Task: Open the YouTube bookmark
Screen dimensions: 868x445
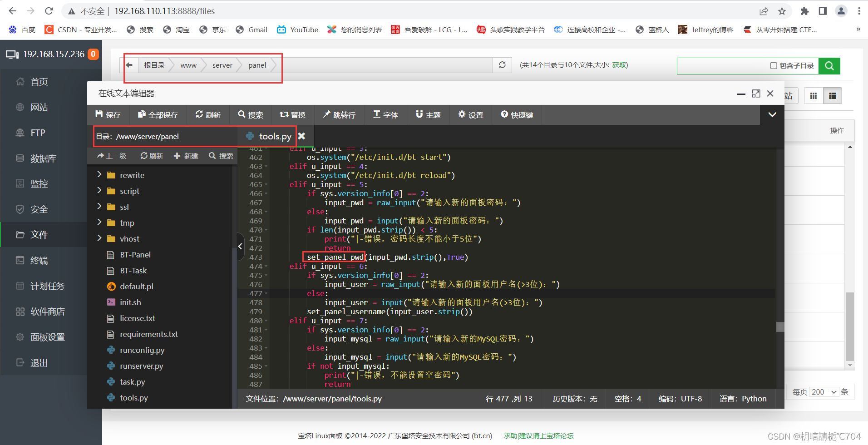Action: click(298, 30)
